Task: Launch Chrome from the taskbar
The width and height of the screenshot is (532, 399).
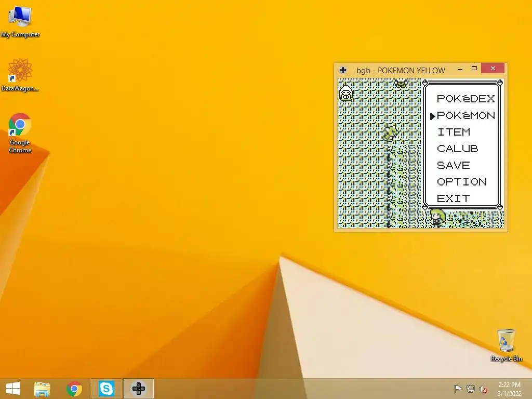Action: tap(74, 389)
